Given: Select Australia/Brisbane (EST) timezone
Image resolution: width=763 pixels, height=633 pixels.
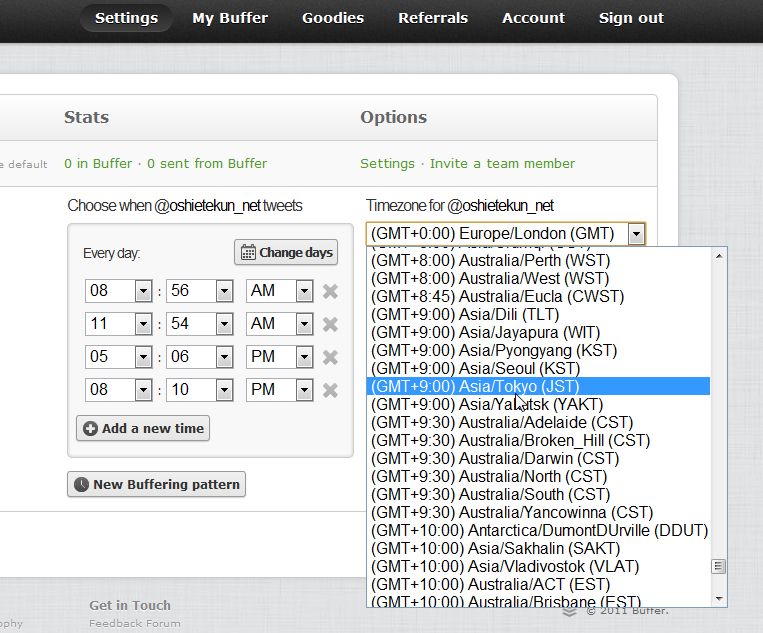Looking at the screenshot, I should tap(538, 600).
